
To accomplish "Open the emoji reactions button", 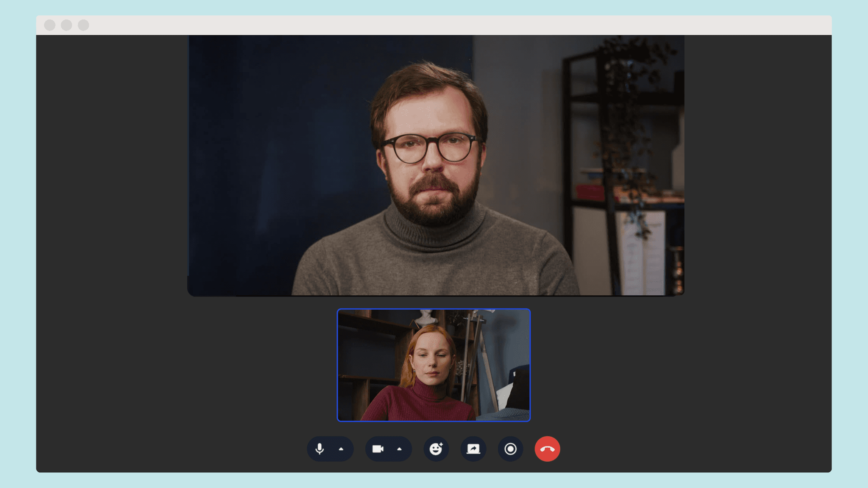I will click(x=436, y=449).
